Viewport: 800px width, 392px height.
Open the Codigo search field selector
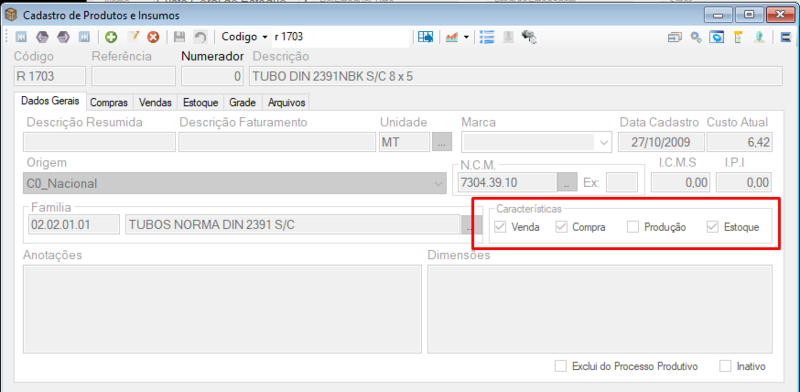[x=244, y=37]
